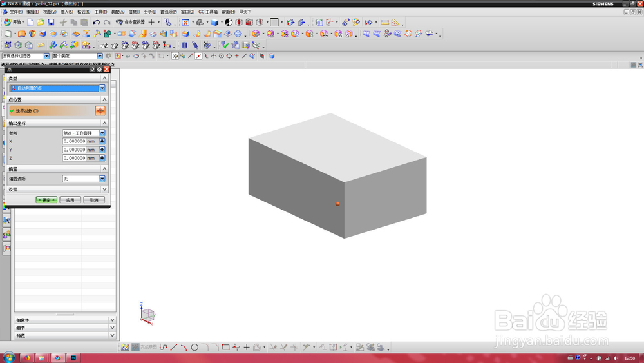Open the Insert (插入) menu
The height and width of the screenshot is (363, 644).
pyautogui.click(x=66, y=12)
